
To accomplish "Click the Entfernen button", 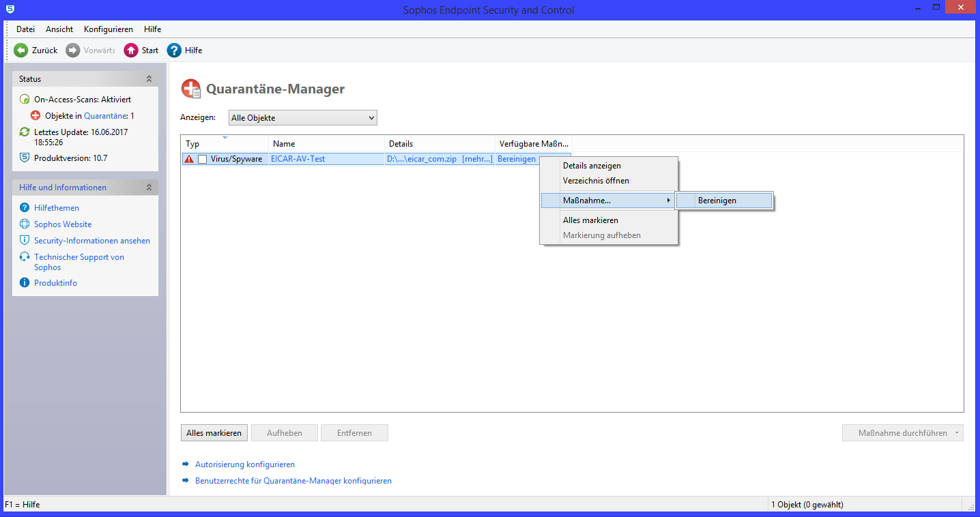I will 354,433.
